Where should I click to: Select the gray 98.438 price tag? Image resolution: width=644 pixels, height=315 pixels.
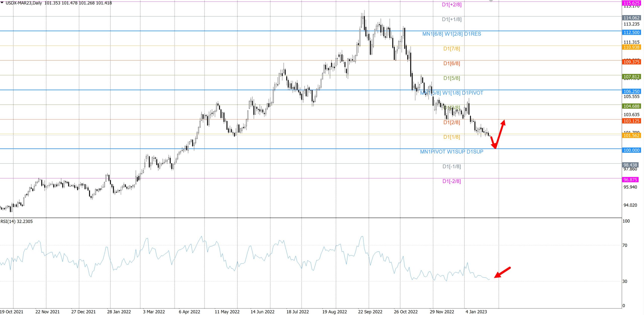tap(630, 165)
